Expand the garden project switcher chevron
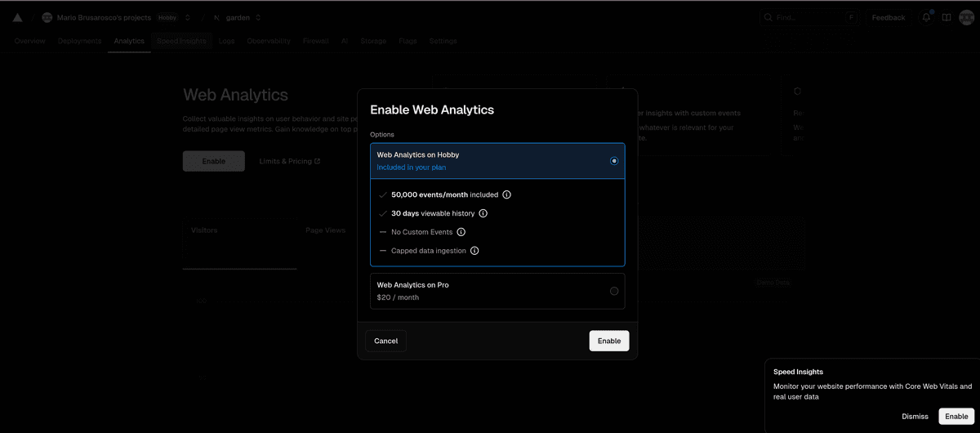Image resolution: width=980 pixels, height=433 pixels. 258,17
